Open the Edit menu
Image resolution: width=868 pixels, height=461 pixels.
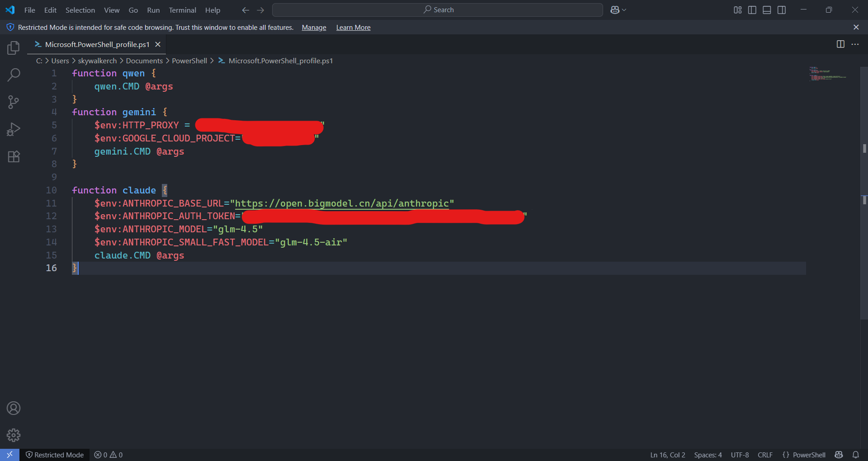tap(50, 10)
